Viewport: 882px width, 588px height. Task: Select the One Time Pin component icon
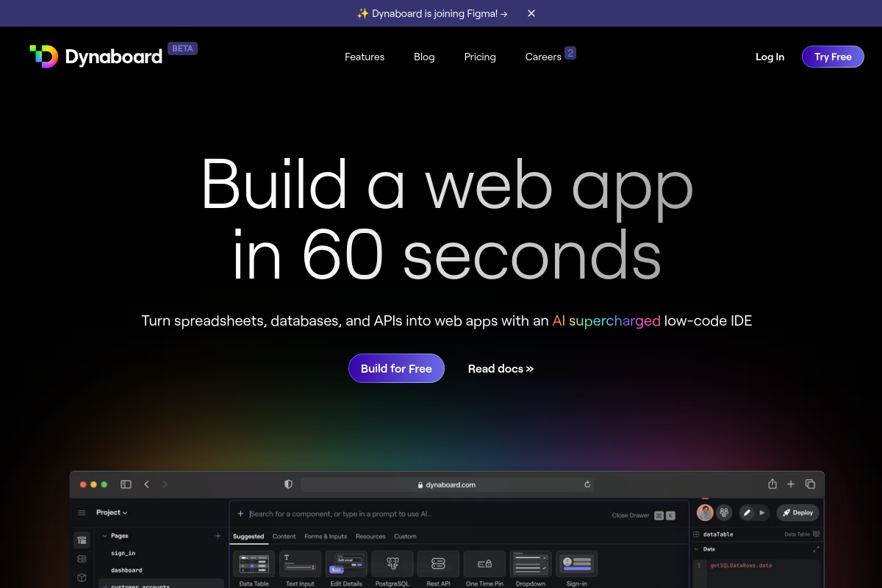484,564
